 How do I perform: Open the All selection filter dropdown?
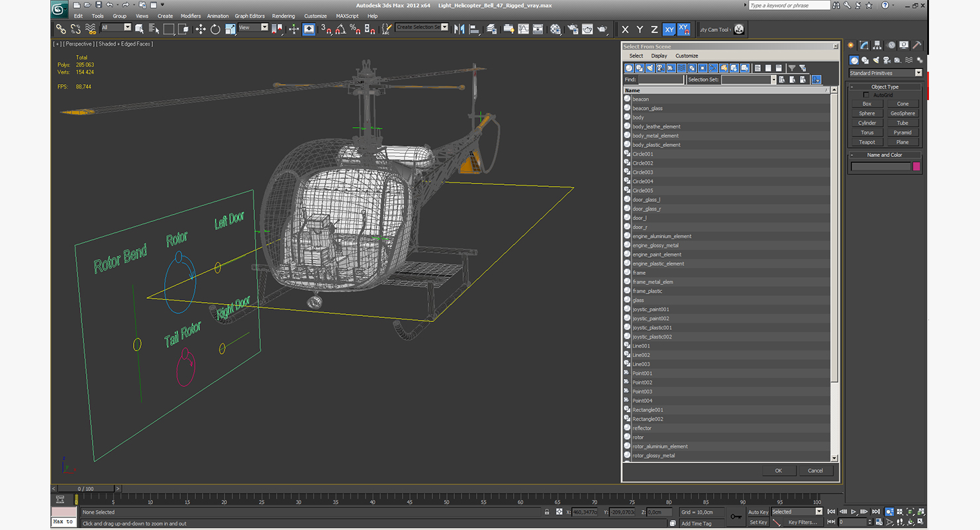pos(116,28)
